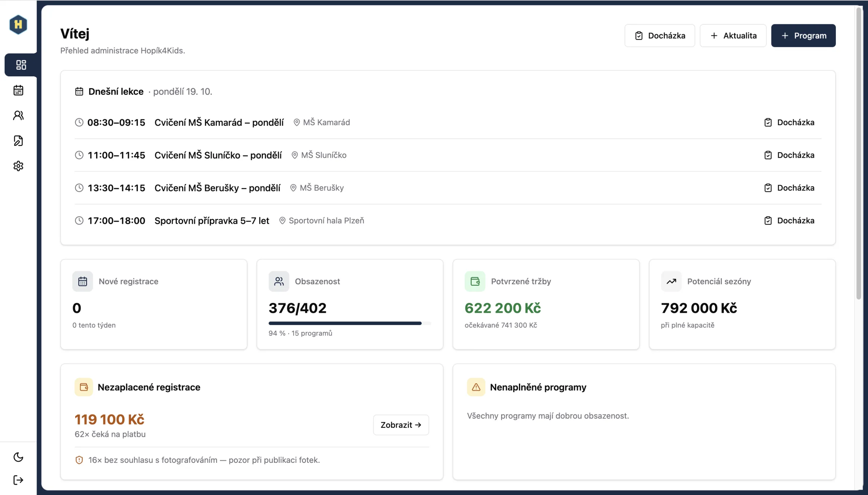Create a new Program
Viewport: 868px width, 495px height.
tap(803, 35)
